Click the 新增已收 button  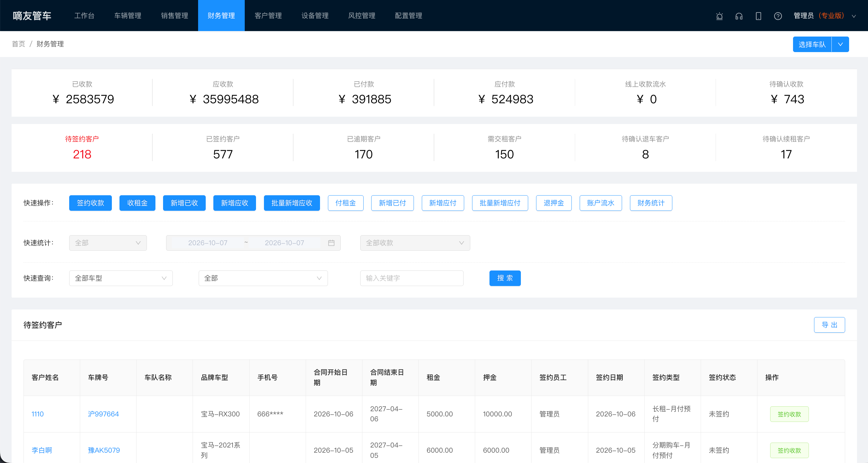[184, 203]
